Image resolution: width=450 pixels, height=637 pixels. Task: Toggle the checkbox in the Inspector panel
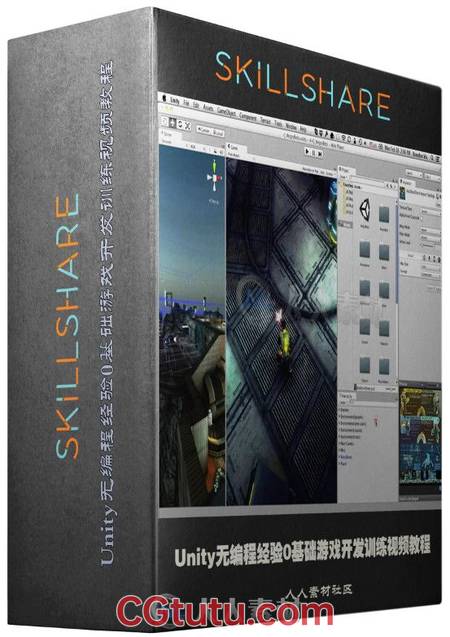[422, 218]
